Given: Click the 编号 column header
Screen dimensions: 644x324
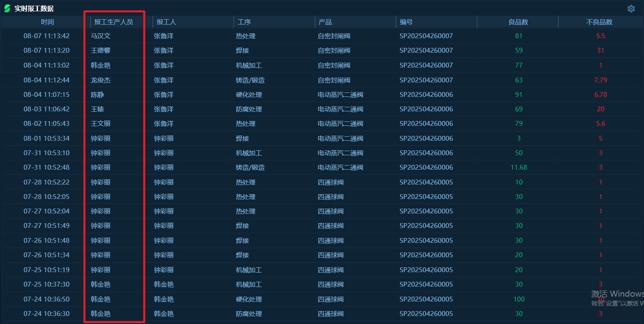Looking at the screenshot, I should pos(406,22).
